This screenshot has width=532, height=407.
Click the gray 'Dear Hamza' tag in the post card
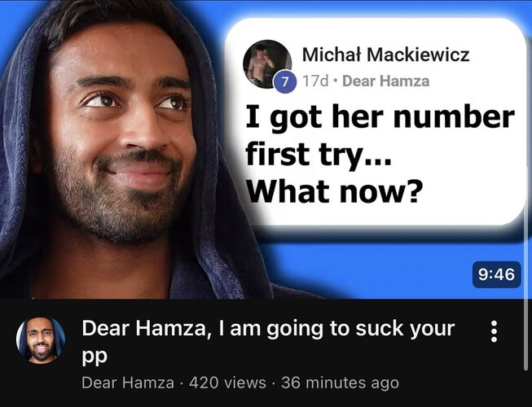coord(386,81)
